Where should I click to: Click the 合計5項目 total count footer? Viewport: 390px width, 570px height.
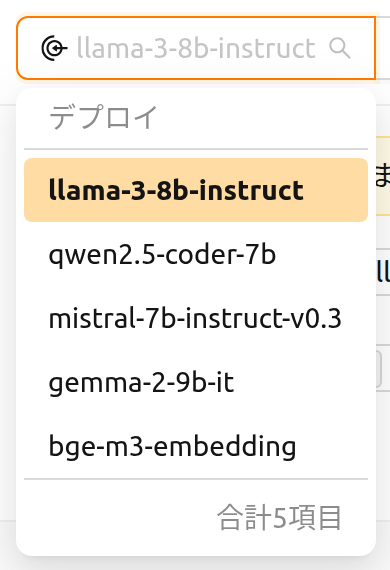(279, 517)
